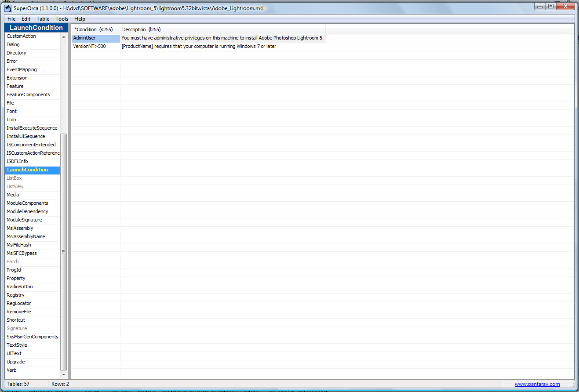Select the ISDFLInfo table
579x392 pixels.
pos(33,161)
